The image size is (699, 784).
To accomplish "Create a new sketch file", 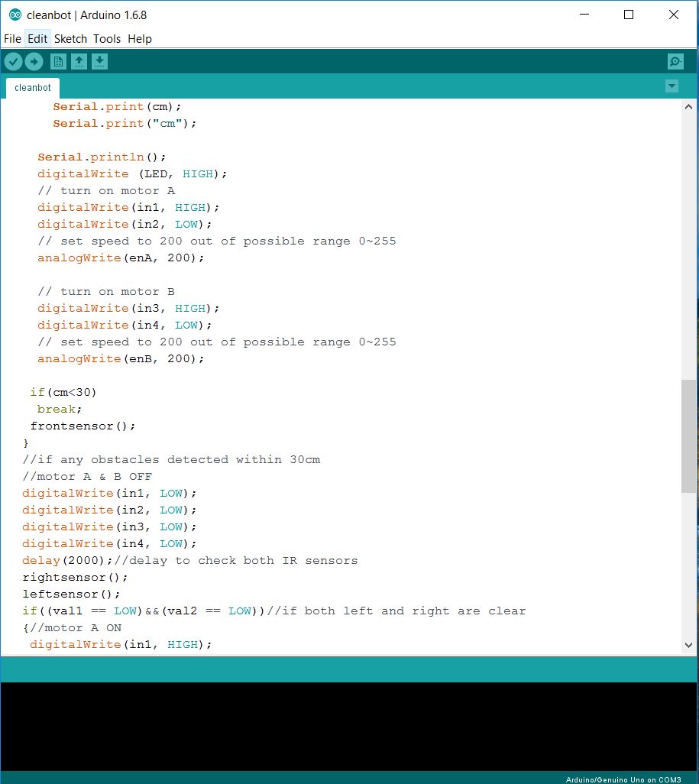I will click(x=58, y=61).
